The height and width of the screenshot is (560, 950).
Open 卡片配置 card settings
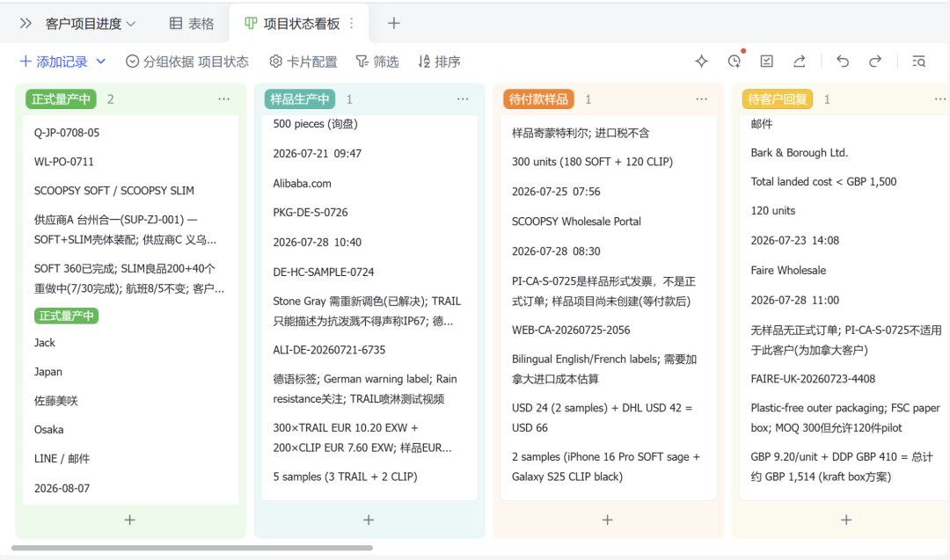[x=303, y=62]
